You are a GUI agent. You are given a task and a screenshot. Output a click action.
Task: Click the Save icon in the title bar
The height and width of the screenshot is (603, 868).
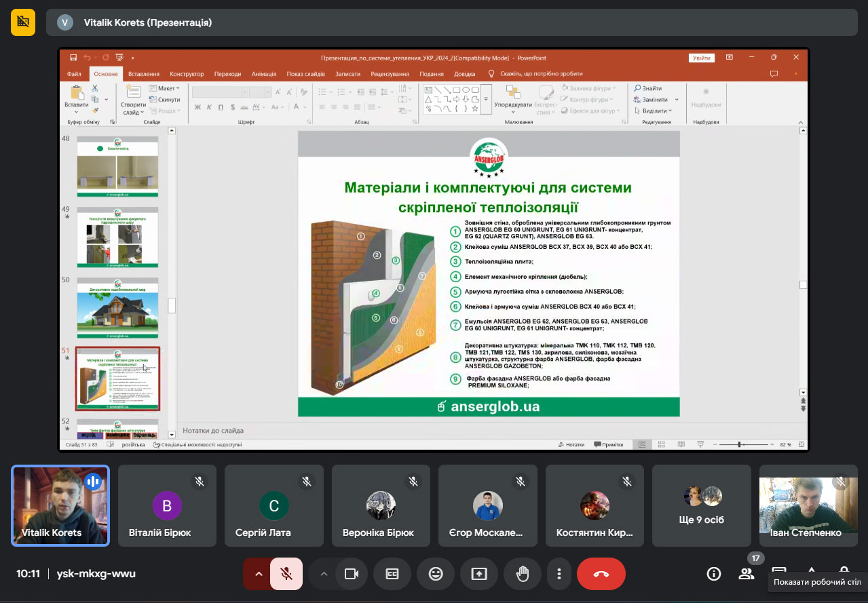(x=73, y=58)
